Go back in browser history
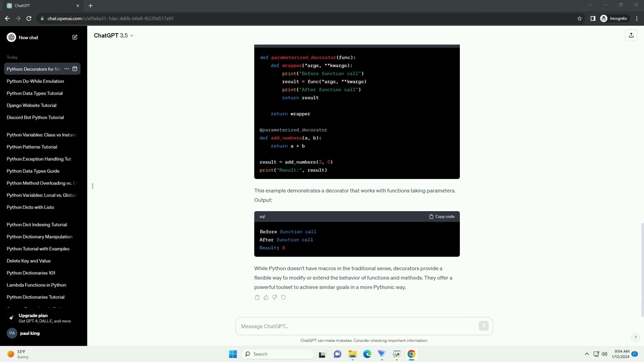 (x=7, y=19)
